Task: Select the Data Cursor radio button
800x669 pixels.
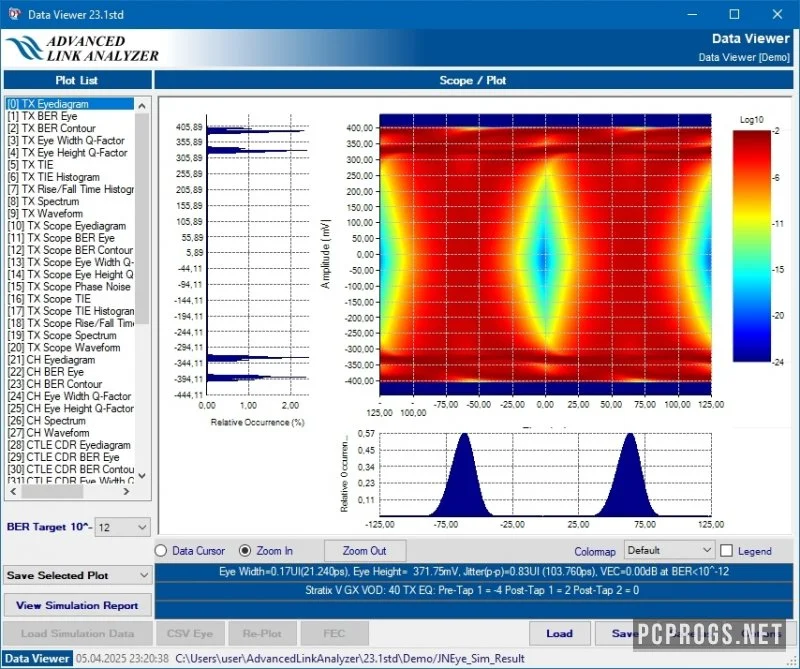Action: [x=161, y=551]
